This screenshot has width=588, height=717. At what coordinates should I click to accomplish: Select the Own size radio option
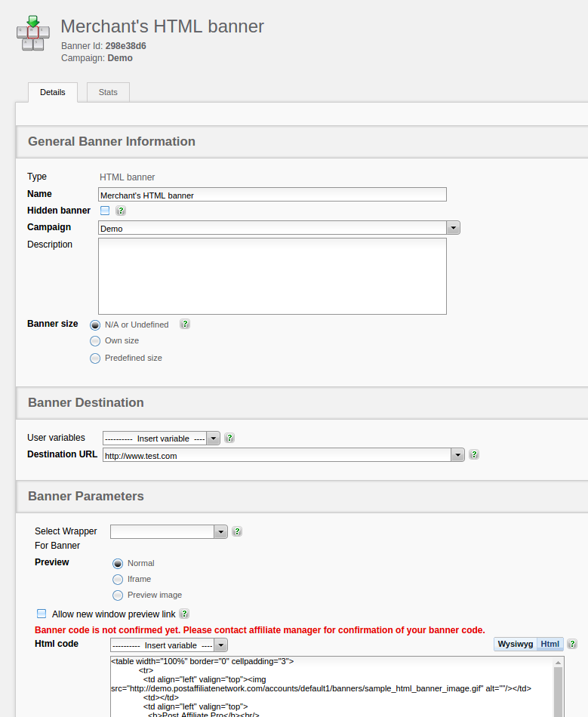95,341
